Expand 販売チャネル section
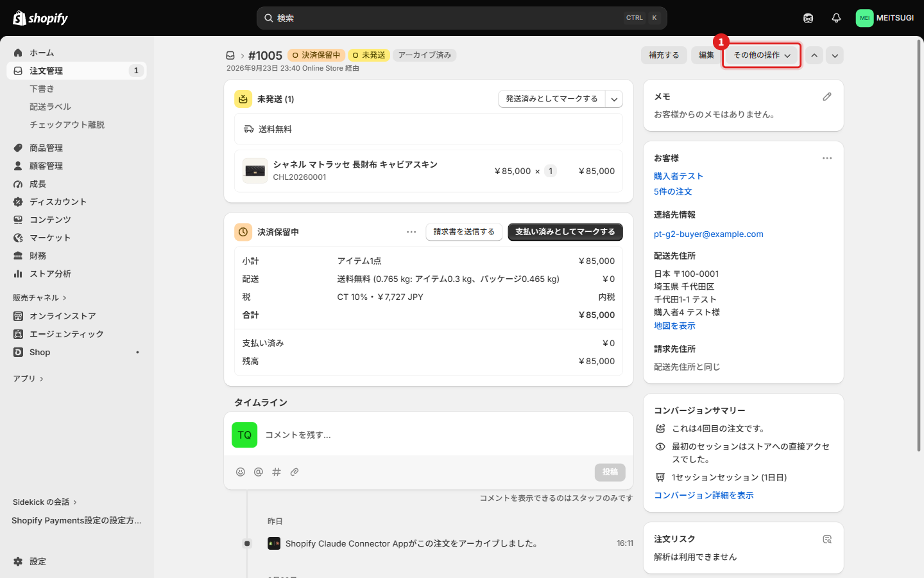This screenshot has height=578, width=924. pyautogui.click(x=39, y=297)
